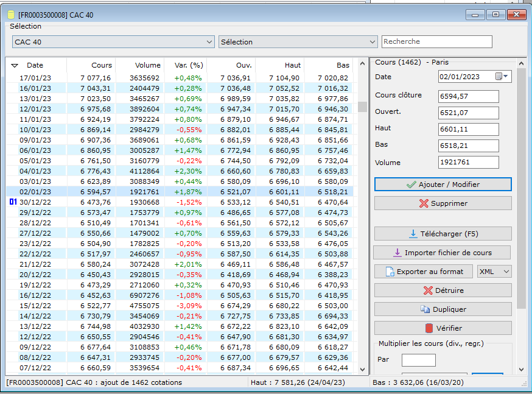This screenshot has height=394, width=532.
Task: Click the quotes table scrollbar down arrow
Action: pyautogui.click(x=362, y=370)
